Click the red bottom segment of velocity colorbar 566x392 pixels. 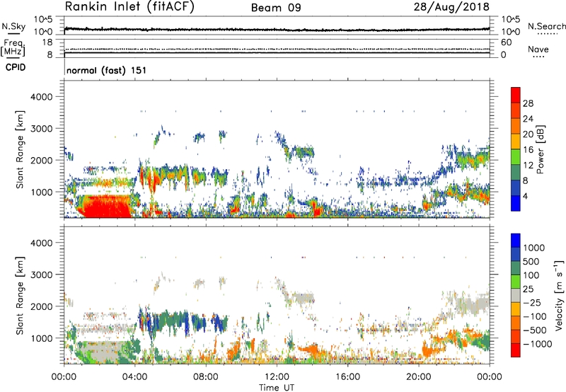point(516,350)
